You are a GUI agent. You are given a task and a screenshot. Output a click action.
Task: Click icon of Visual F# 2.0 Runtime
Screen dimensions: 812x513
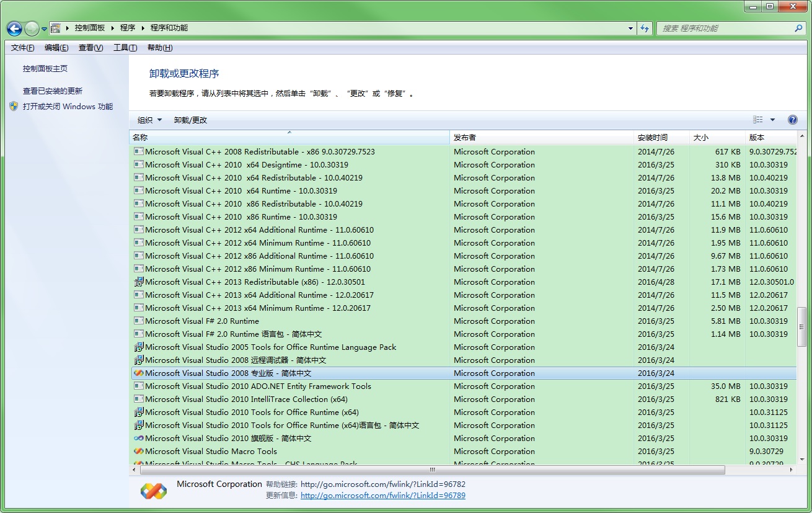(139, 321)
